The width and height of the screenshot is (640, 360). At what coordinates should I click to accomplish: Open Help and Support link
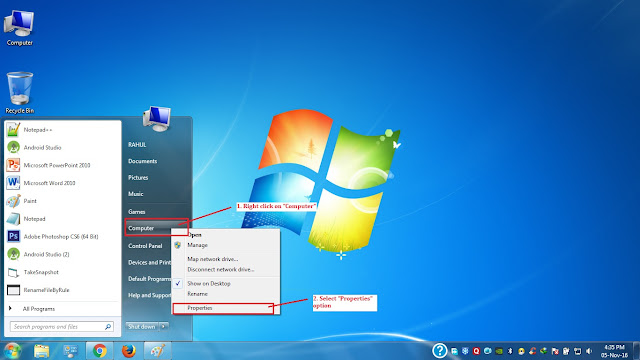point(150,295)
